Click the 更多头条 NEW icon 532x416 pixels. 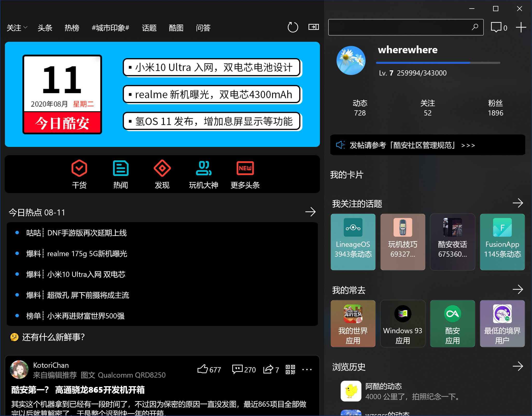245,168
